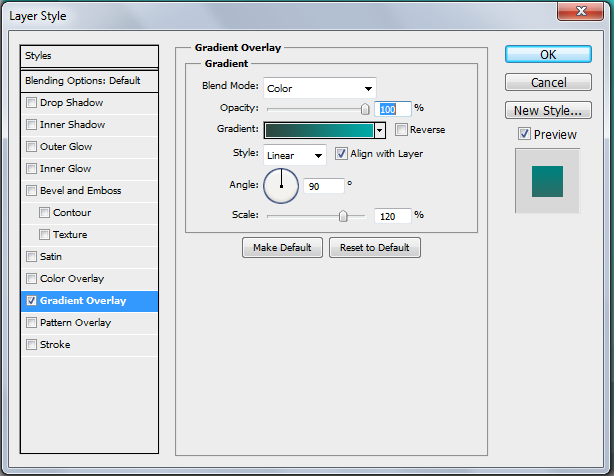614x476 pixels.
Task: Open the Bevel and Emboss settings
Action: coord(80,191)
